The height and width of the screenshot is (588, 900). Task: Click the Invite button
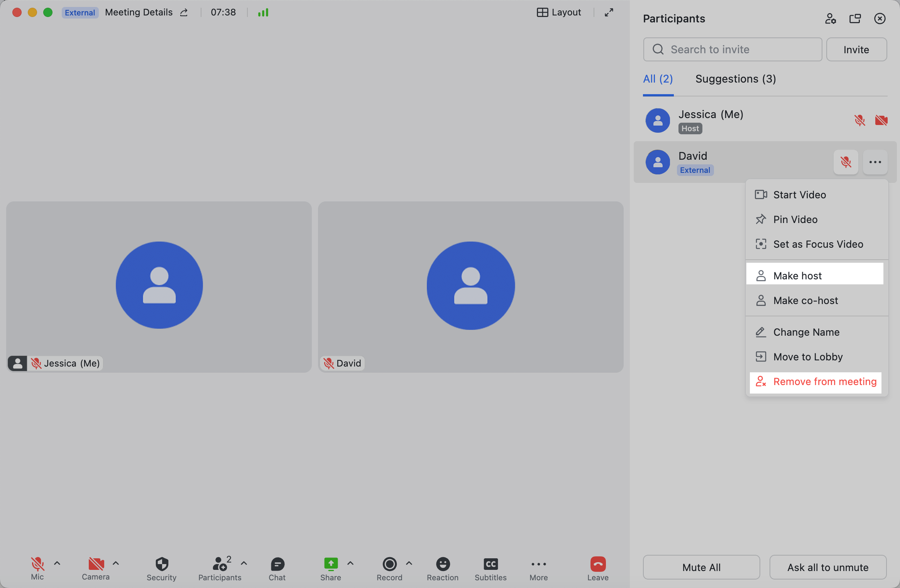(856, 50)
